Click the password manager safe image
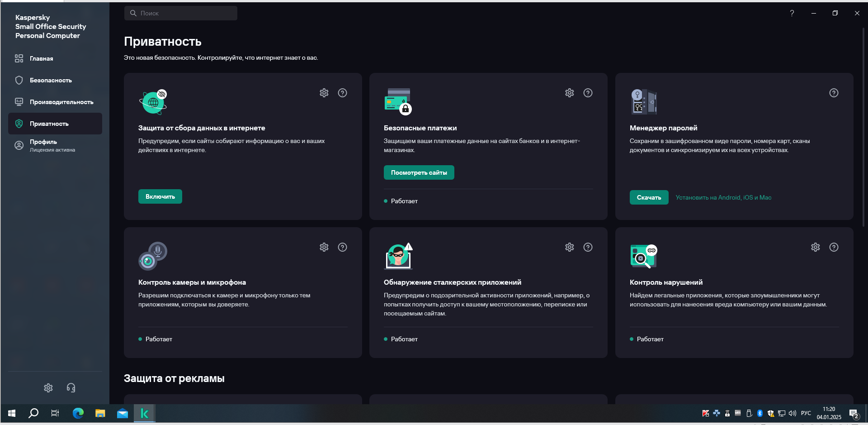Viewport: 868px width, 425px height. tap(644, 101)
